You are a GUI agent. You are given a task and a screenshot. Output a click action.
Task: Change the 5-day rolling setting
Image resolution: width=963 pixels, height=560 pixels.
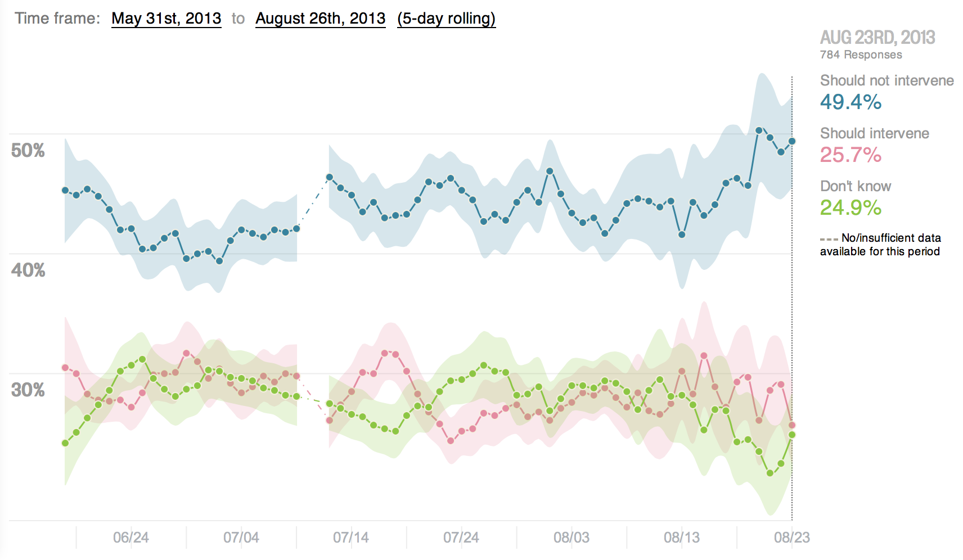(x=446, y=19)
